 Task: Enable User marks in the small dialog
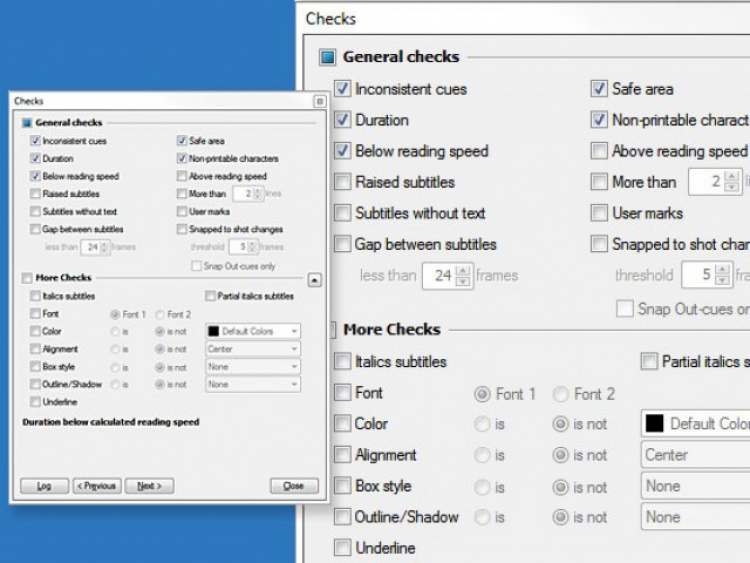181,211
